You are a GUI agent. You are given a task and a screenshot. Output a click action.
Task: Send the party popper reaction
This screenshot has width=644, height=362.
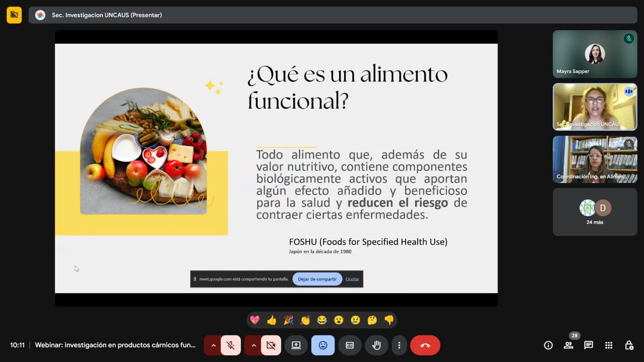(288, 320)
